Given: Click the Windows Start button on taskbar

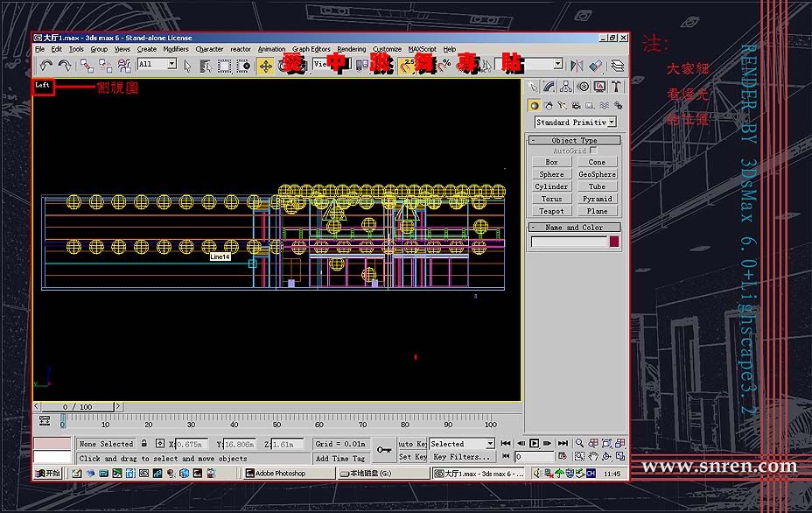Looking at the screenshot, I should (x=48, y=473).
